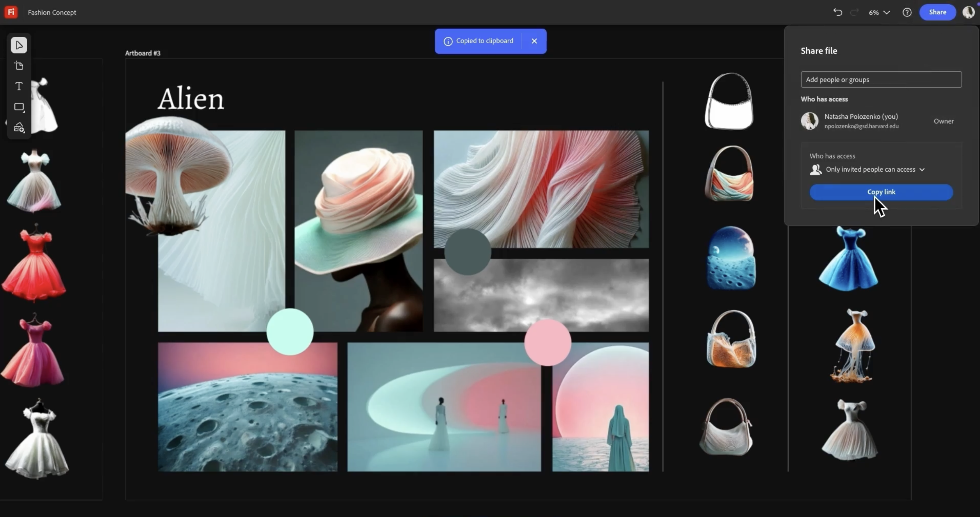Viewport: 980px width, 517px height.
Task: Select the cratered moon surface image
Action: (248, 407)
